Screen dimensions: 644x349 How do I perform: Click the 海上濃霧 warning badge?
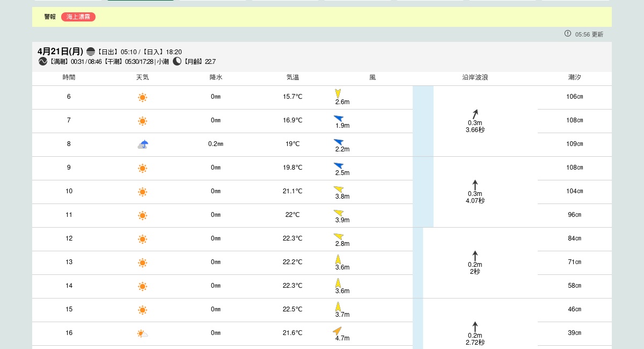[x=78, y=17]
